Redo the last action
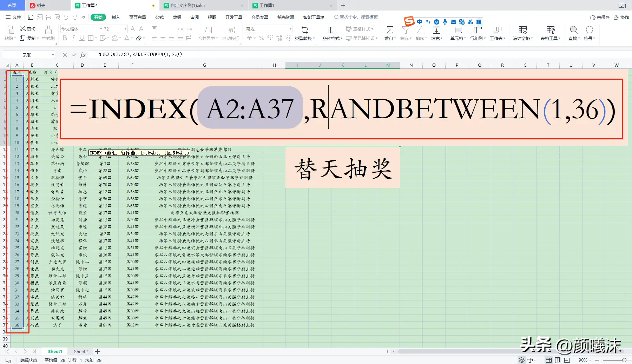This screenshot has height=364, width=632. [x=75, y=17]
